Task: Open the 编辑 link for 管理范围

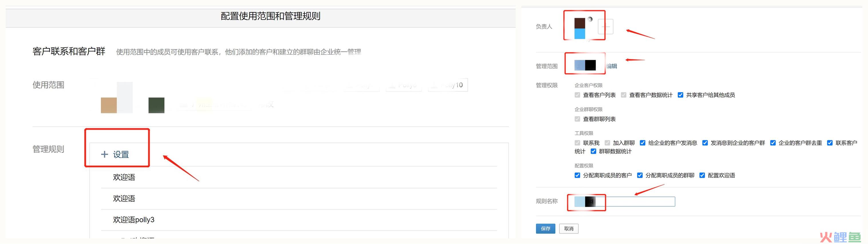Action: click(x=611, y=66)
